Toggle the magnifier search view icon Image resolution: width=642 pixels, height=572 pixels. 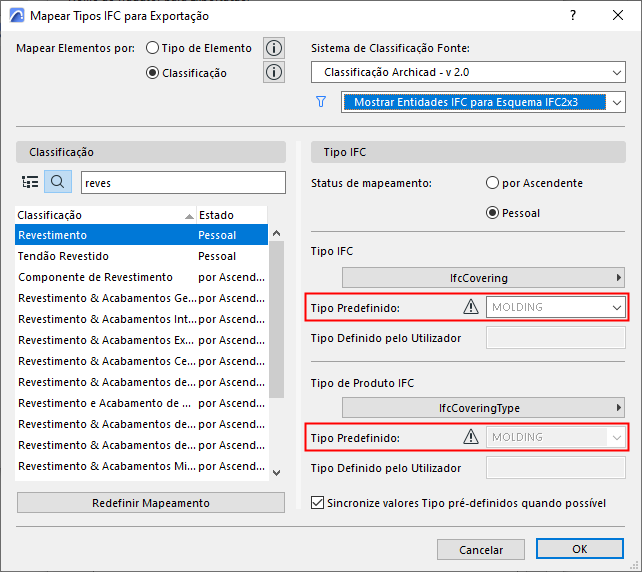tap(58, 182)
